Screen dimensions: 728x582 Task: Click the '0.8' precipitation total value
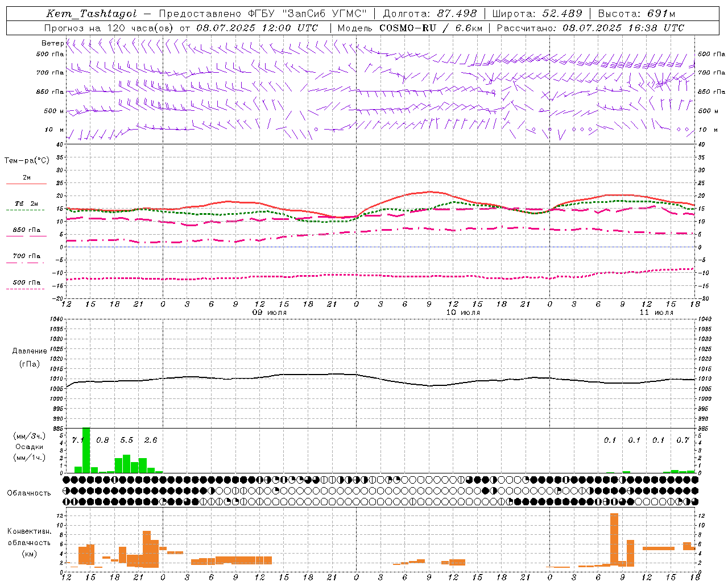[102, 440]
